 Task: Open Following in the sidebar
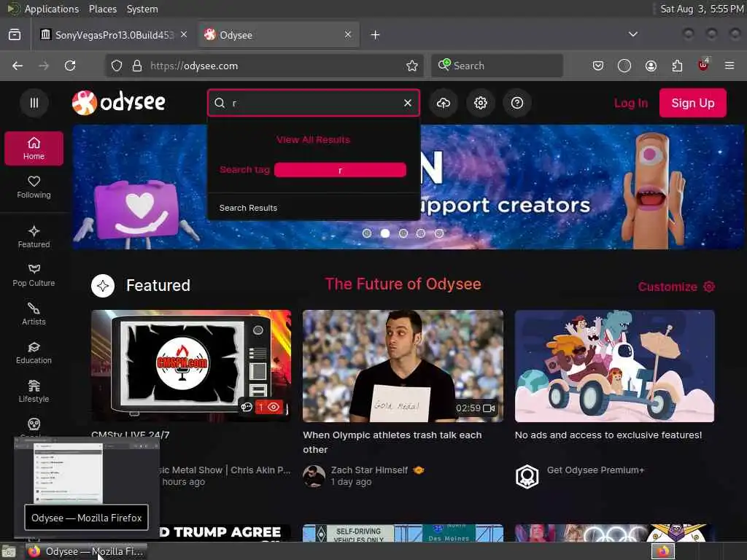34,187
